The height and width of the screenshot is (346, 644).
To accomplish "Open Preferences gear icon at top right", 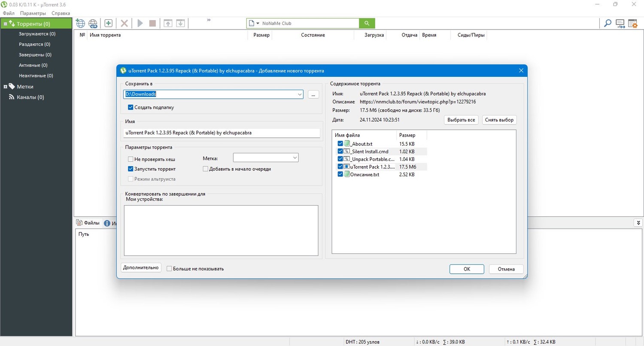I will 632,23.
